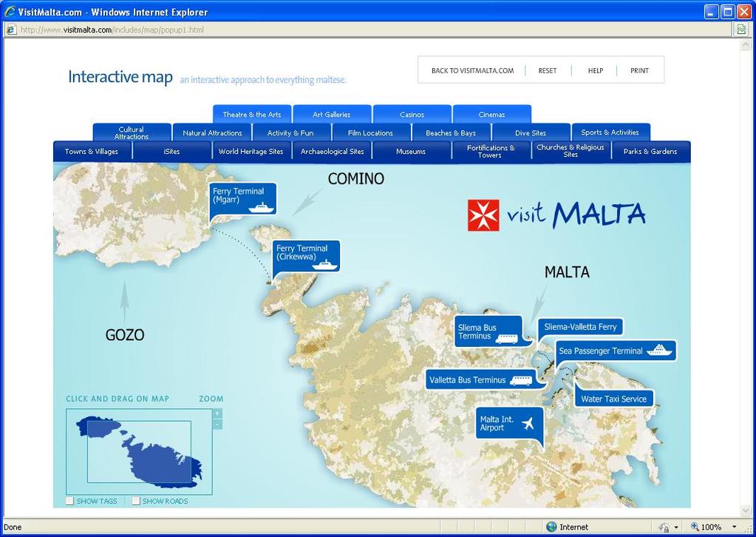Viewport: 756px width, 537px height.
Task: Enable the Show Roads checkbox
Action: pyautogui.click(x=136, y=501)
